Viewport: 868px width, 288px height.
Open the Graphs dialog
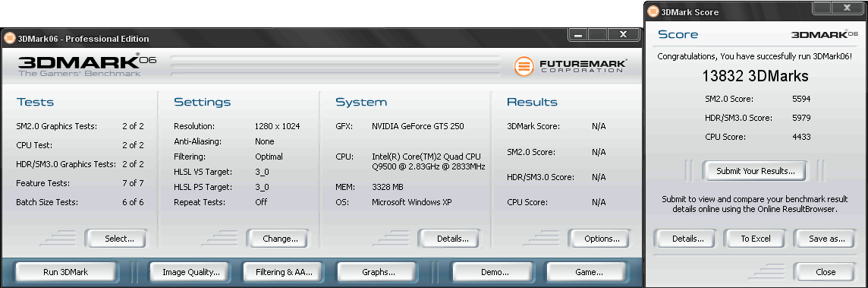[379, 272]
